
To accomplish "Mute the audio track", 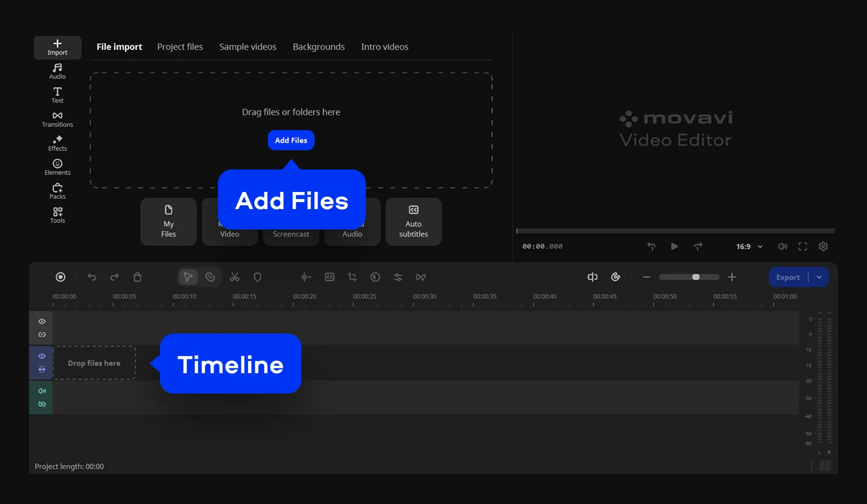I will click(42, 391).
